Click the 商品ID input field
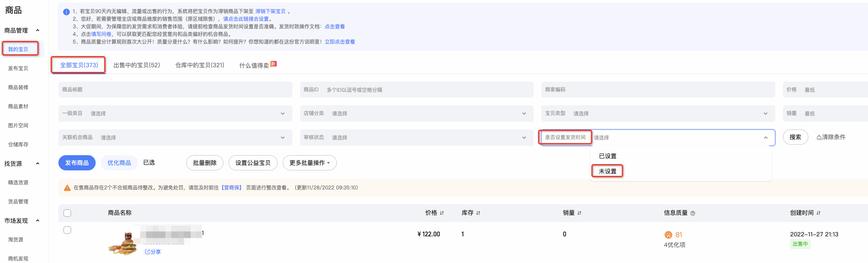 (416, 90)
